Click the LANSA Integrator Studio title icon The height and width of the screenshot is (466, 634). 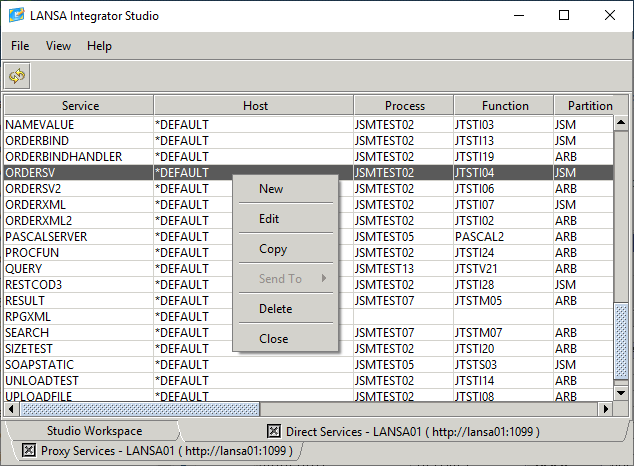pos(17,16)
